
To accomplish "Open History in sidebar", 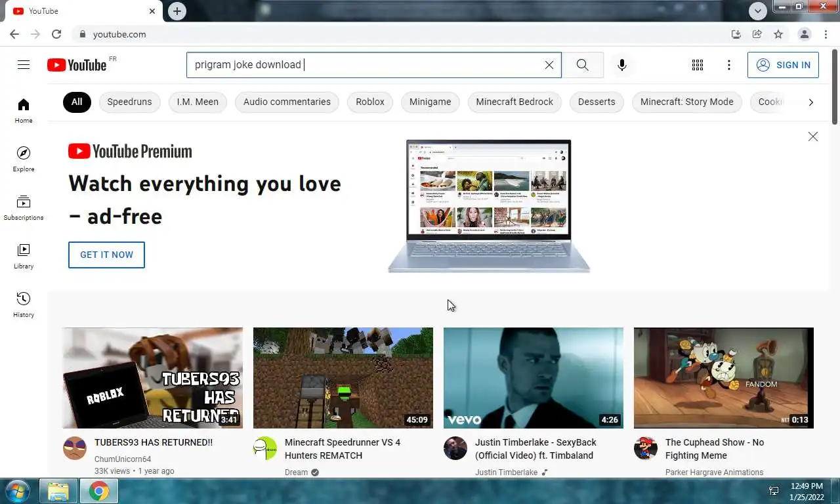I will [x=24, y=305].
